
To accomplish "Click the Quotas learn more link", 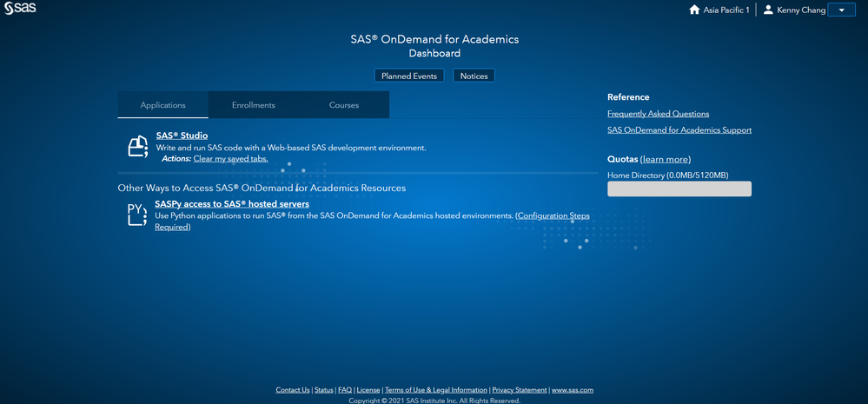I will pyautogui.click(x=666, y=159).
